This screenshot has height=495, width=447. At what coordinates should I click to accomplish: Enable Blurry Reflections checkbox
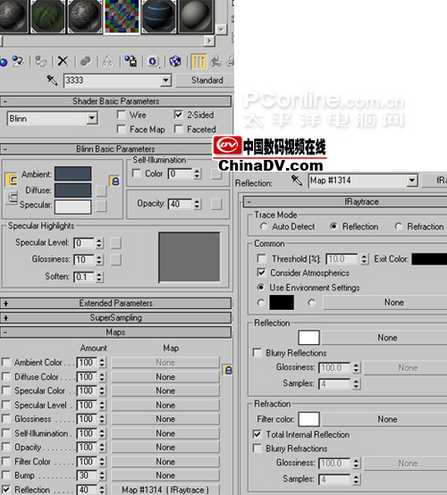(257, 353)
